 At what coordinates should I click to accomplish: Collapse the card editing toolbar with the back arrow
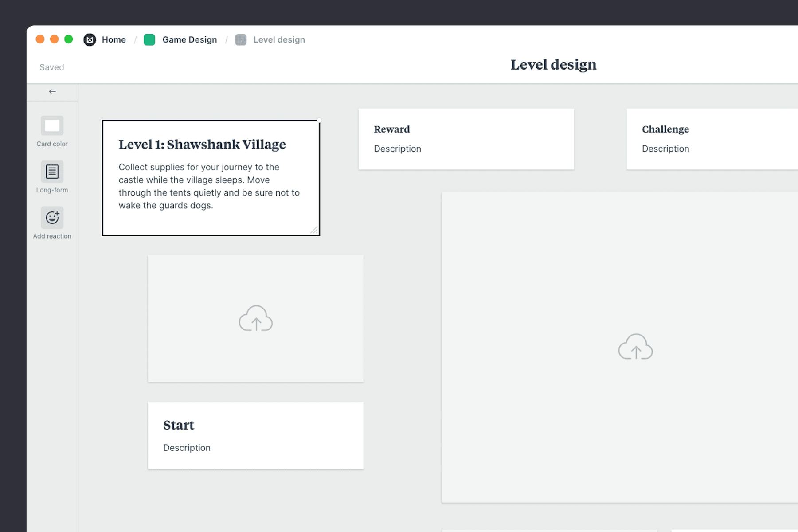pos(53,91)
